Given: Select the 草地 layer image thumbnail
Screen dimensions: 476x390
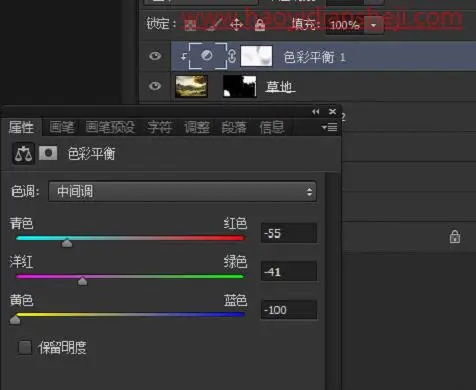Looking at the screenshot, I should click(191, 86).
